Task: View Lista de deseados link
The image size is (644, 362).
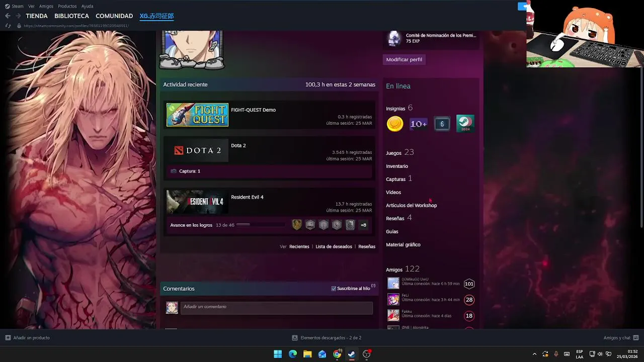Action: click(x=334, y=247)
